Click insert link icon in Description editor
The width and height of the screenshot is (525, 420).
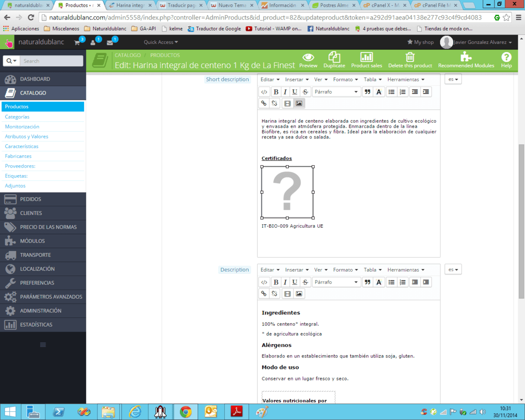point(264,294)
